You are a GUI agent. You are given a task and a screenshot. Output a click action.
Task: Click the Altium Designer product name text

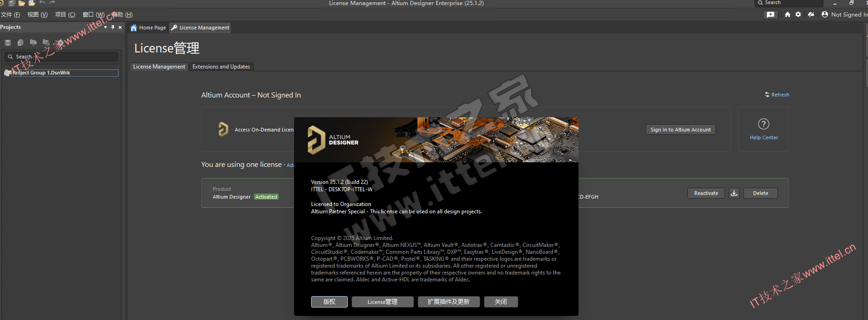coord(232,197)
